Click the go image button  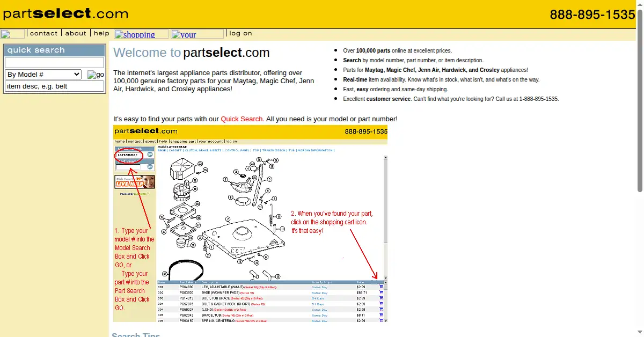96,75
